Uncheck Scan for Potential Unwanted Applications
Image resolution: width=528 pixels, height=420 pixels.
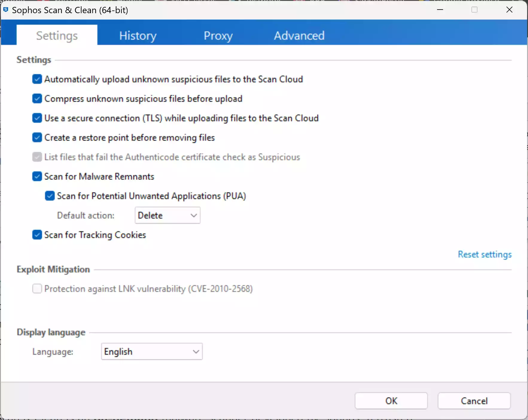(50, 196)
